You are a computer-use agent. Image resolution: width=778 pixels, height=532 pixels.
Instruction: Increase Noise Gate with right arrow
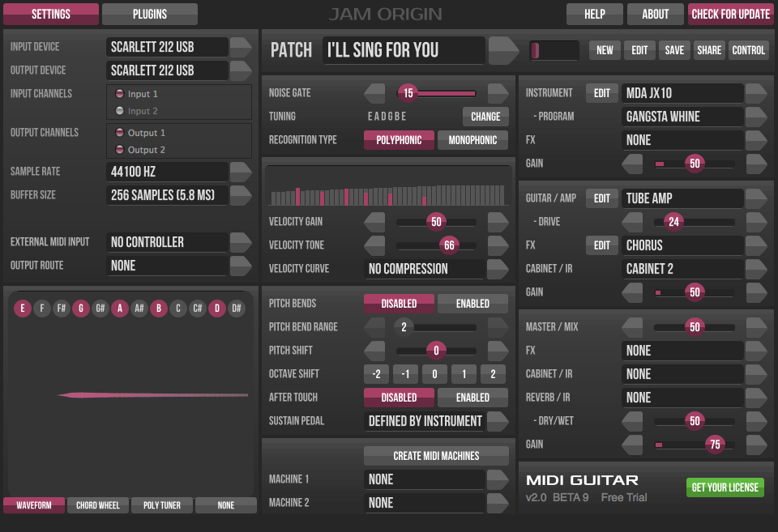[498, 93]
